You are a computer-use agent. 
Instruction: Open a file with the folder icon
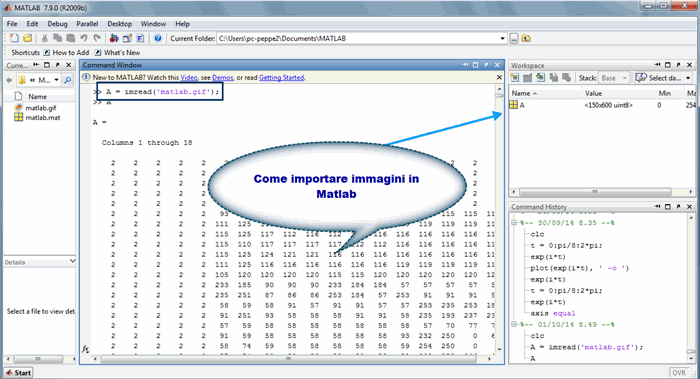point(28,38)
